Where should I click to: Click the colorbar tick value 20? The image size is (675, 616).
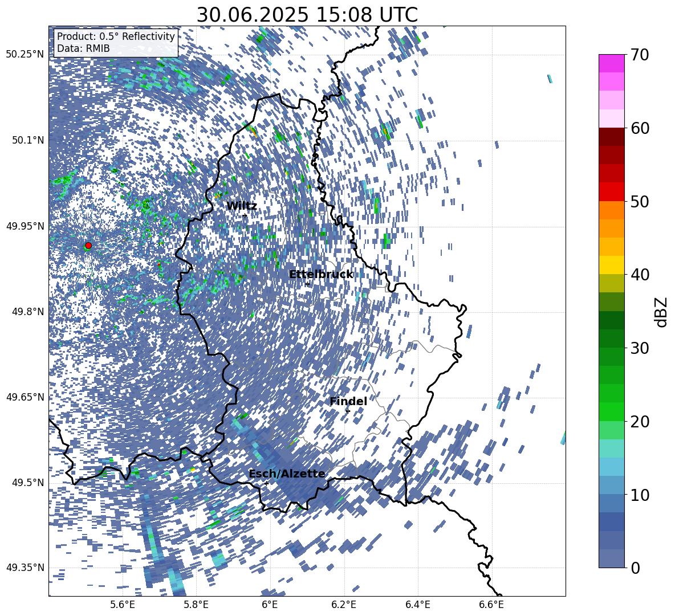click(640, 422)
